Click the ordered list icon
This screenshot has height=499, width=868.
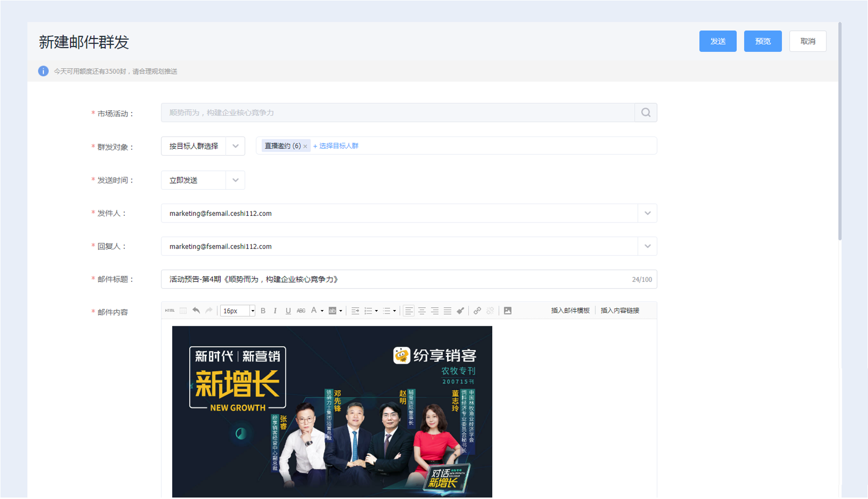368,311
